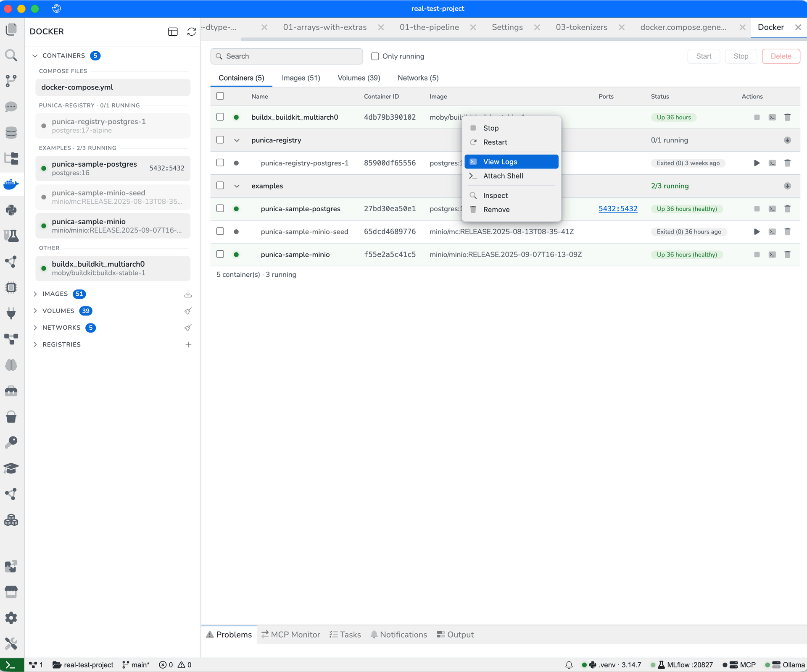Open the notifications bell in status bar
807x672 pixels.
[569, 665]
